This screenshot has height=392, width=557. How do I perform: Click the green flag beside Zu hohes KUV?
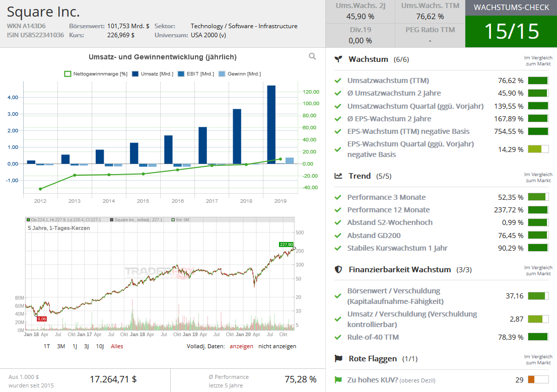click(x=338, y=380)
